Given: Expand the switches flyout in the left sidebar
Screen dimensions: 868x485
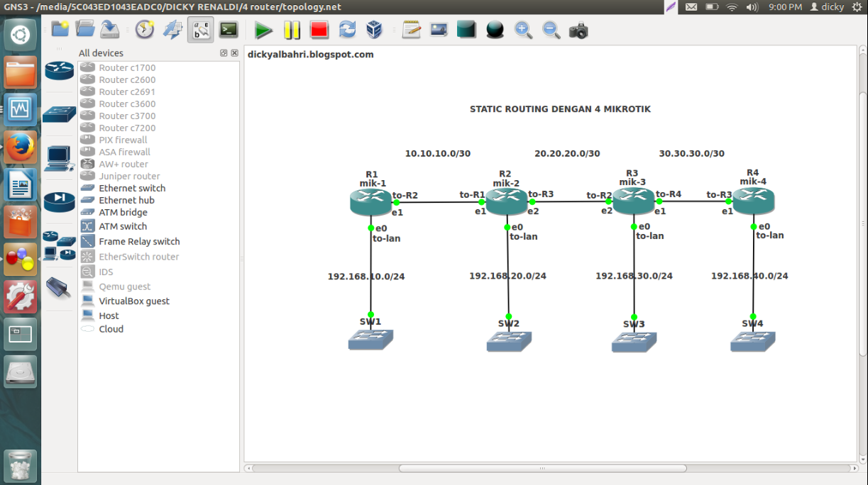Looking at the screenshot, I should click(59, 112).
